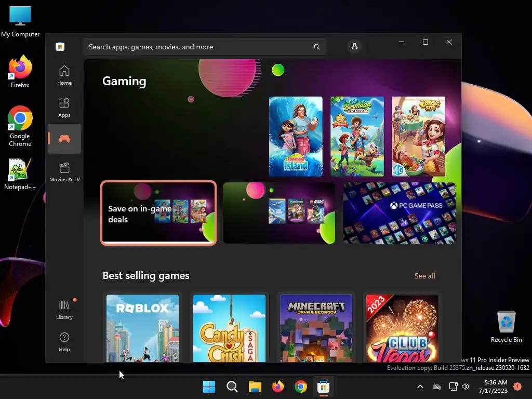Open the Bermuda Adventures game tile
This screenshot has height=399, width=532.
357,137
